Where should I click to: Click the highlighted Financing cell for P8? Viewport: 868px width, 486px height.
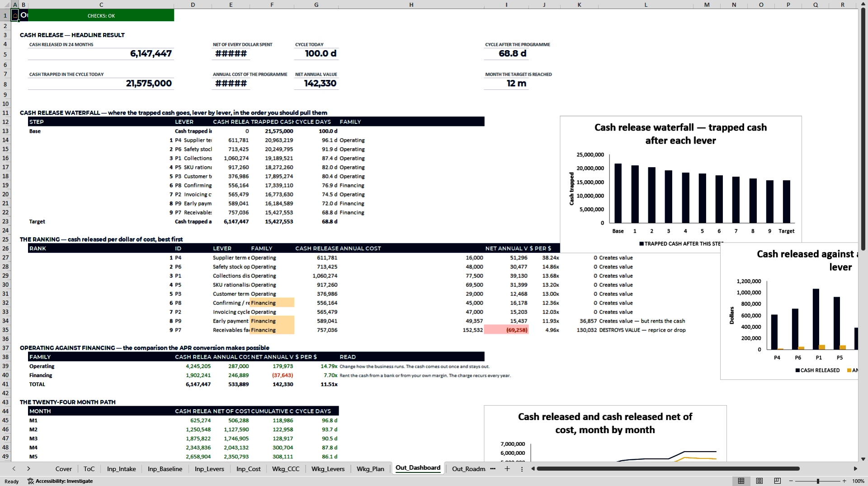(272, 303)
